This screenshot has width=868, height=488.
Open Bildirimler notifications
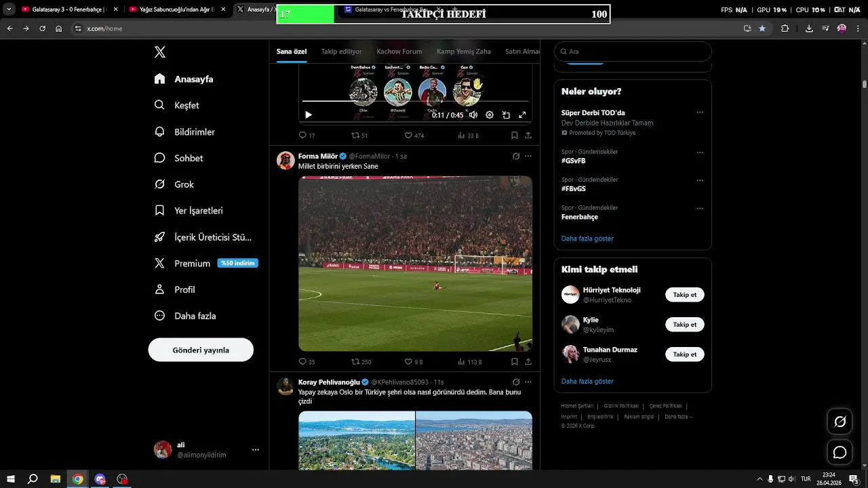(184, 132)
